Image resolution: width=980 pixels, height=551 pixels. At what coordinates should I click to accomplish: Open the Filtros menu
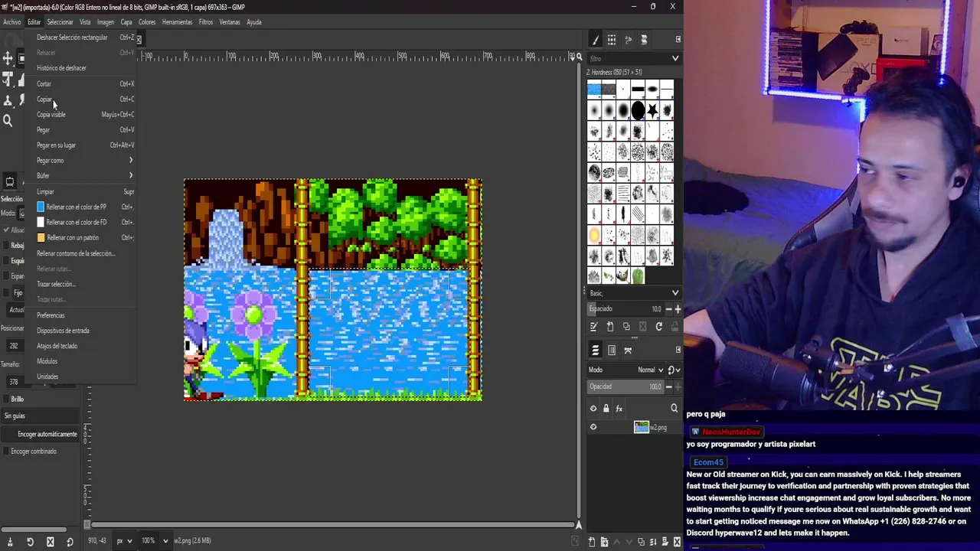206,22
